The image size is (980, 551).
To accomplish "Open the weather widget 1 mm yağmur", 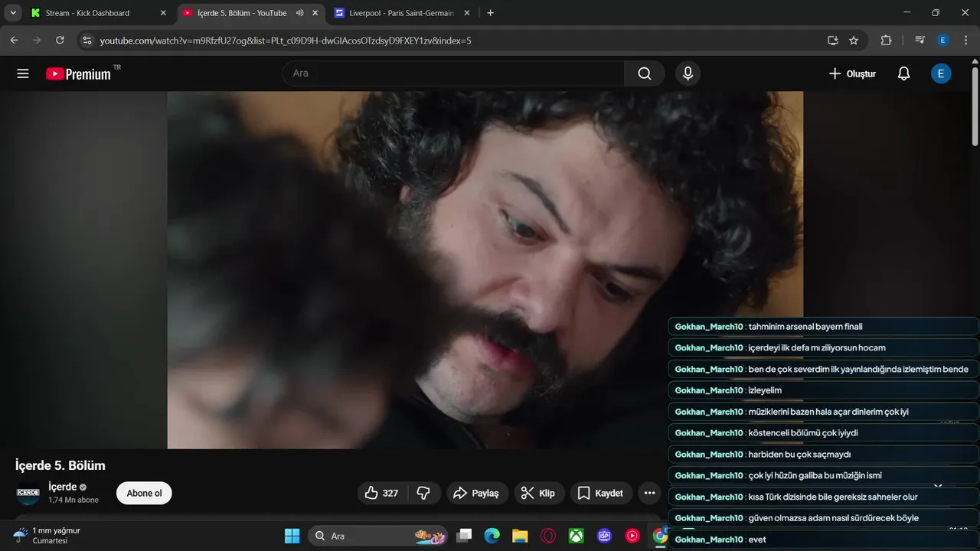I will point(47,535).
